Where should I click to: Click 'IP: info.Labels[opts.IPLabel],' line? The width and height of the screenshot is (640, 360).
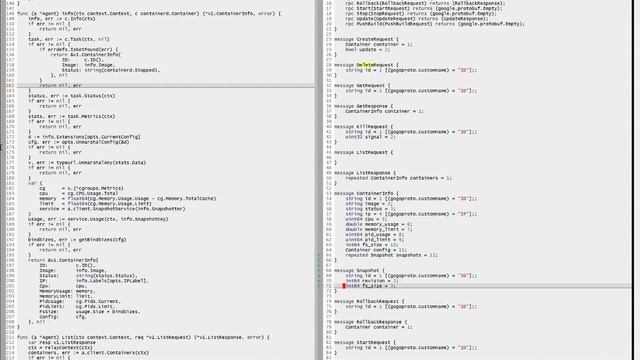coord(94,281)
